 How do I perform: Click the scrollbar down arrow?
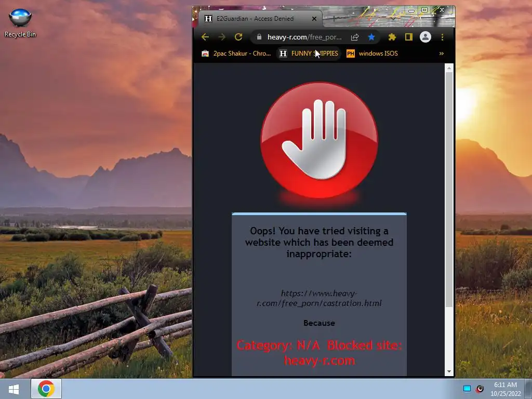pos(449,371)
